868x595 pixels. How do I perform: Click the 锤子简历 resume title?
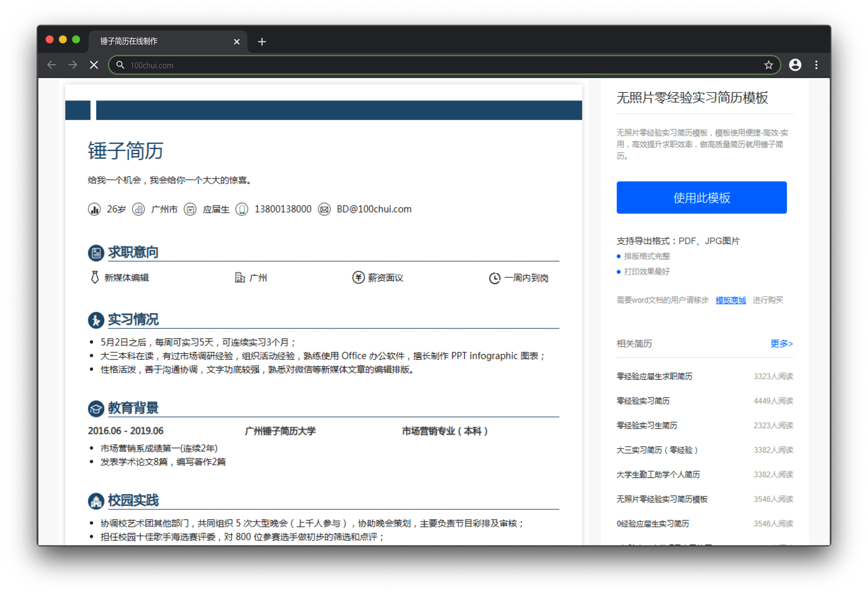click(x=125, y=151)
